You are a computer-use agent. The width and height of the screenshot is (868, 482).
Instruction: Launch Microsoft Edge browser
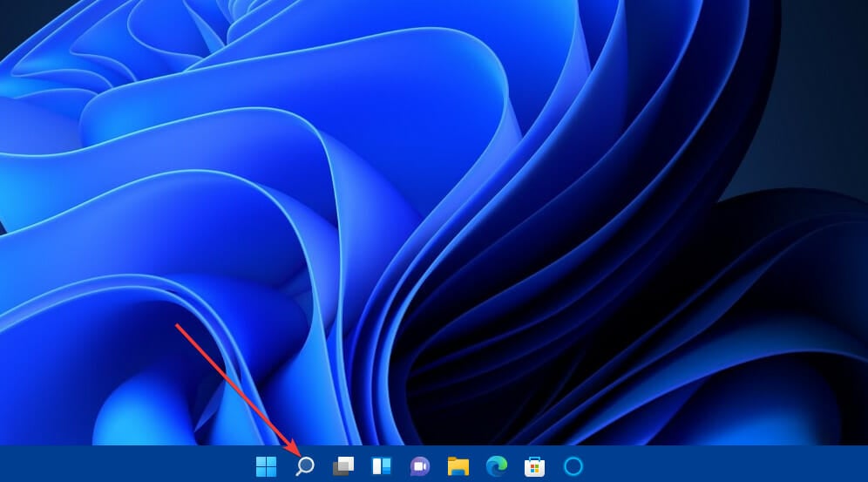click(497, 466)
